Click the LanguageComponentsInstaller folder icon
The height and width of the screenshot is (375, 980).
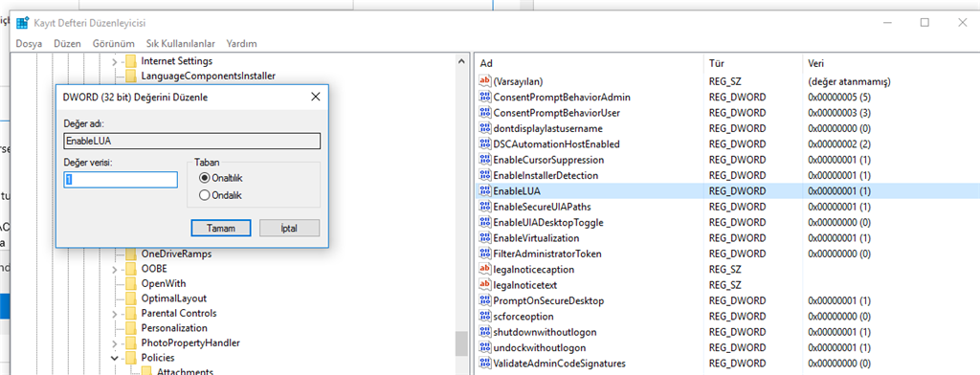click(x=130, y=77)
